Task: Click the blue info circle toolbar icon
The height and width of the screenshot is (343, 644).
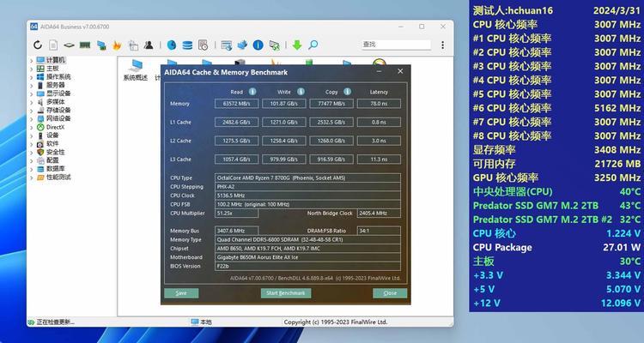Action: (x=258, y=45)
